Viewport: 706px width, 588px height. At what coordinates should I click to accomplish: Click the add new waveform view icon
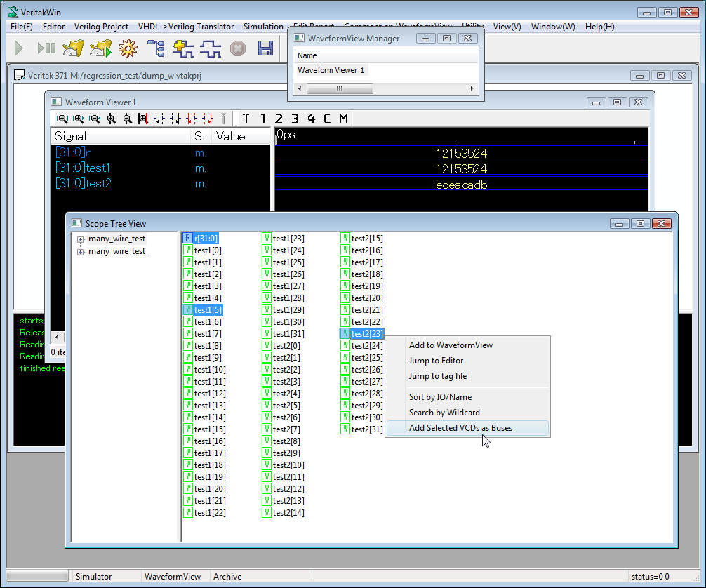[183, 48]
